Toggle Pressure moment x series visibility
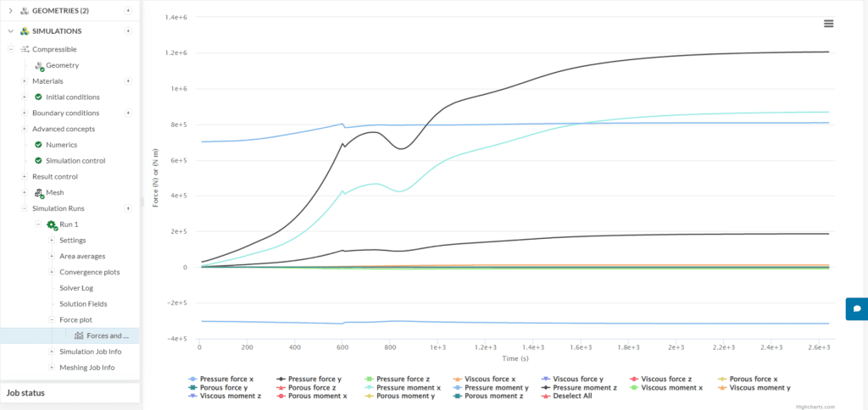The image size is (868, 410). pyautogui.click(x=403, y=387)
